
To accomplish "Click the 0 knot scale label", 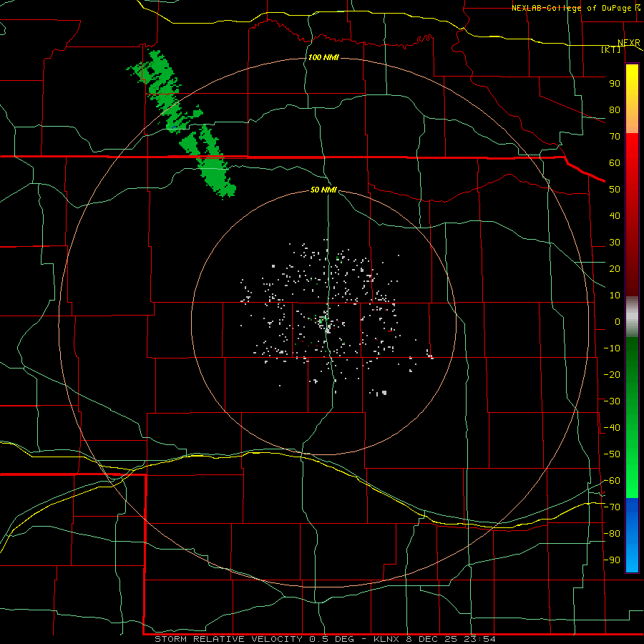I will (x=618, y=322).
